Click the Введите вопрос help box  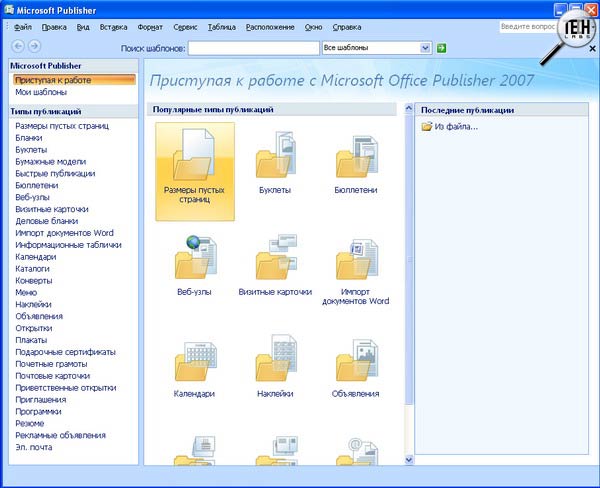click(528, 27)
